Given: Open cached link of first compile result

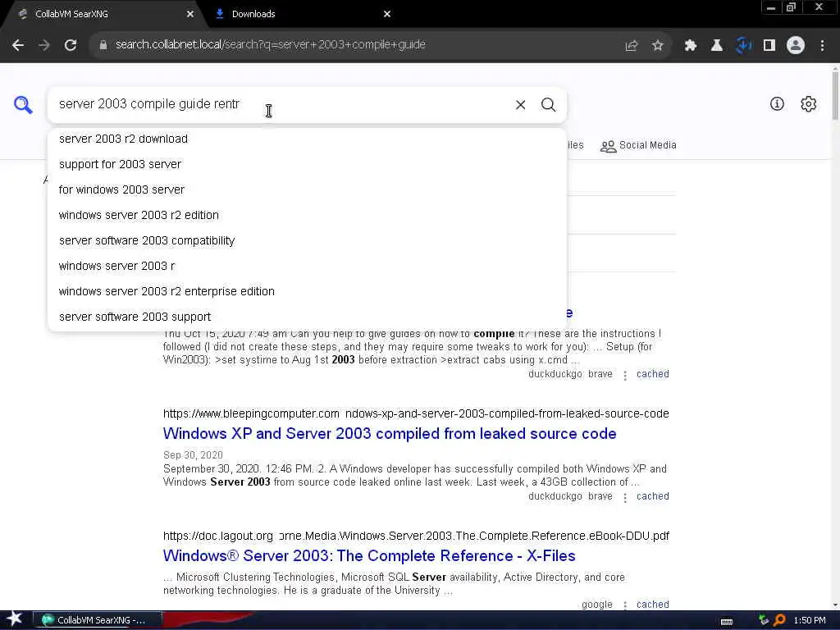Looking at the screenshot, I should coord(652,374).
